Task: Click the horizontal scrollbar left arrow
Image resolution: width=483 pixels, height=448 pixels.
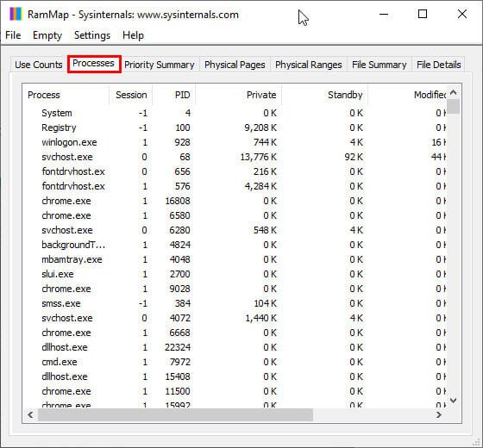Action: pyautogui.click(x=30, y=414)
